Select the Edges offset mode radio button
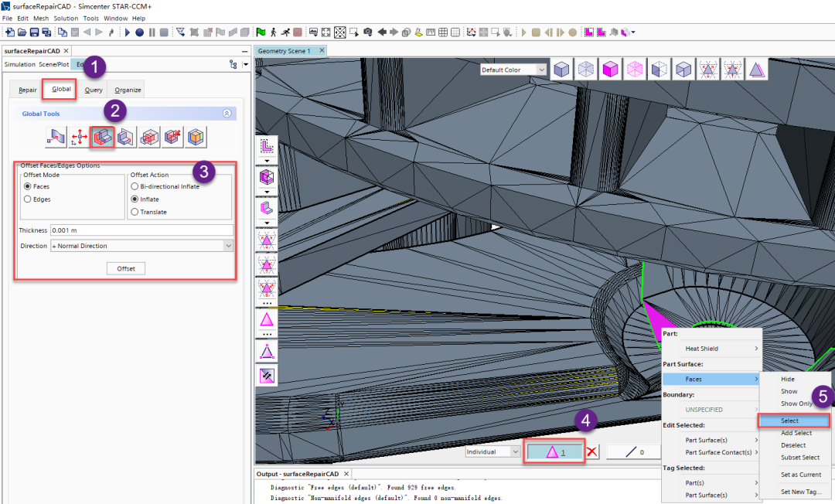Image resolution: width=835 pixels, height=504 pixels. click(x=28, y=199)
